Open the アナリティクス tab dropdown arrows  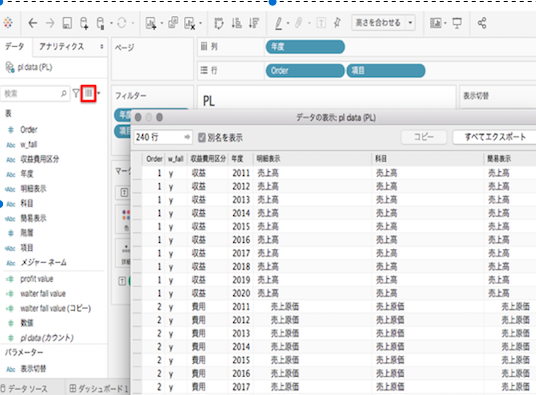[x=102, y=46]
